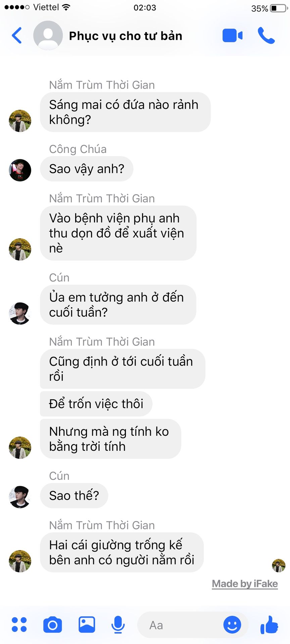The height and width of the screenshot is (644, 290).
Task: Open the photo gallery picker icon
Action: click(87, 625)
